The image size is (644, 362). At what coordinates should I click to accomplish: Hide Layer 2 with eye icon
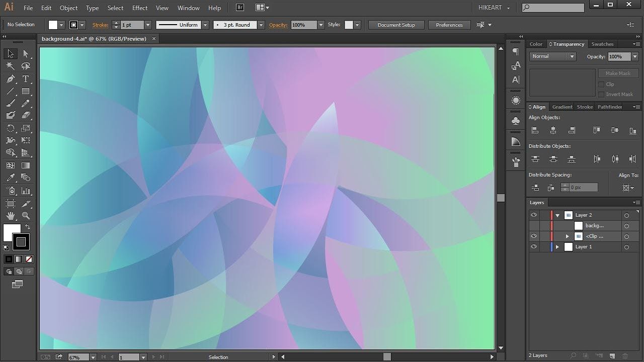[534, 215]
